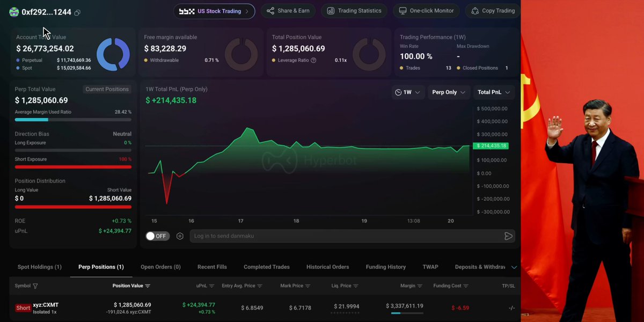
Task: Click the account value donut chart
Action: pyautogui.click(x=113, y=54)
